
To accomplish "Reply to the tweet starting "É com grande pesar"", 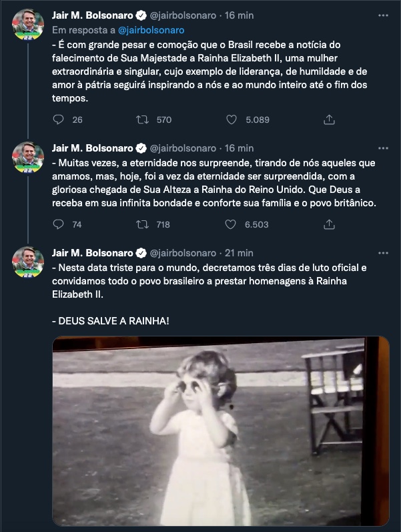I will click(59, 119).
